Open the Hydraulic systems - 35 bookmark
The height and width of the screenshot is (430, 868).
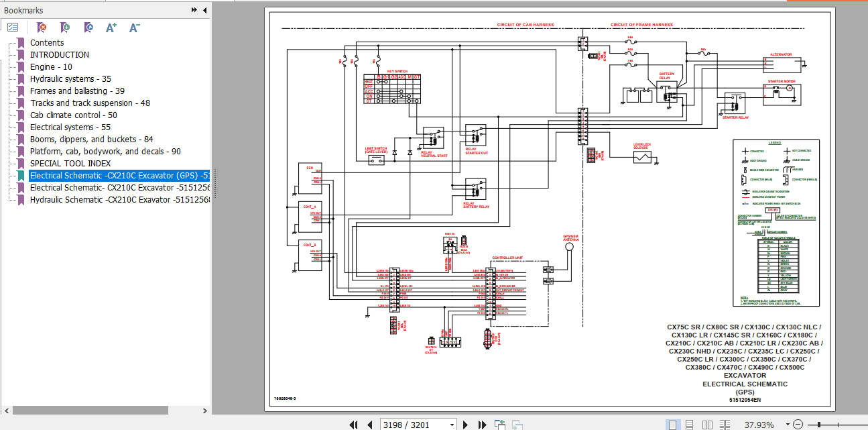(71, 79)
